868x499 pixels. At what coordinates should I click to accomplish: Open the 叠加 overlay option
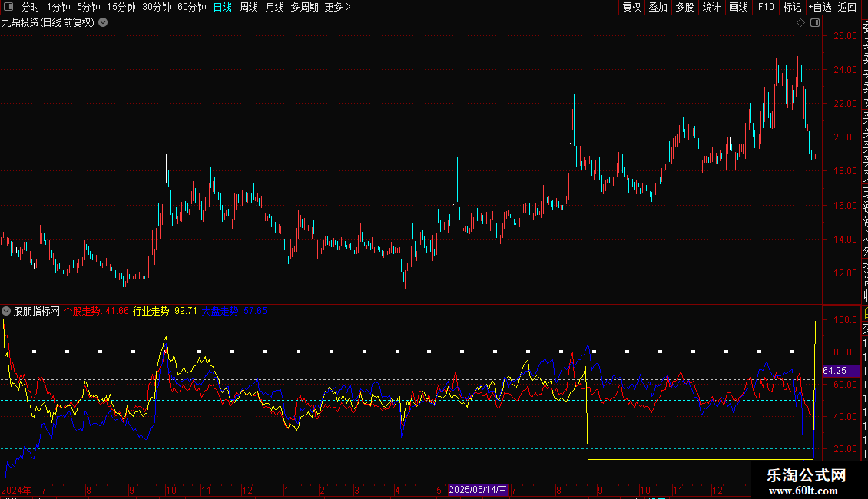(658, 7)
